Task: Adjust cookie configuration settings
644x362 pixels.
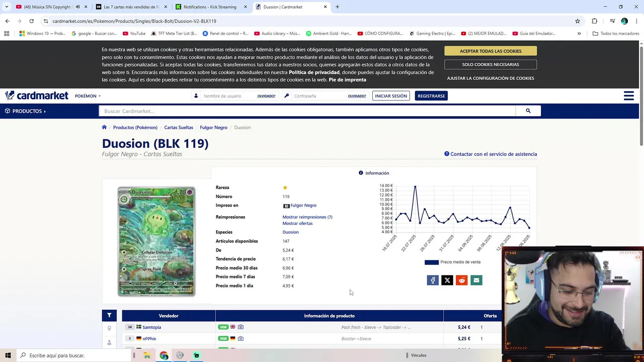Action: click(x=491, y=78)
